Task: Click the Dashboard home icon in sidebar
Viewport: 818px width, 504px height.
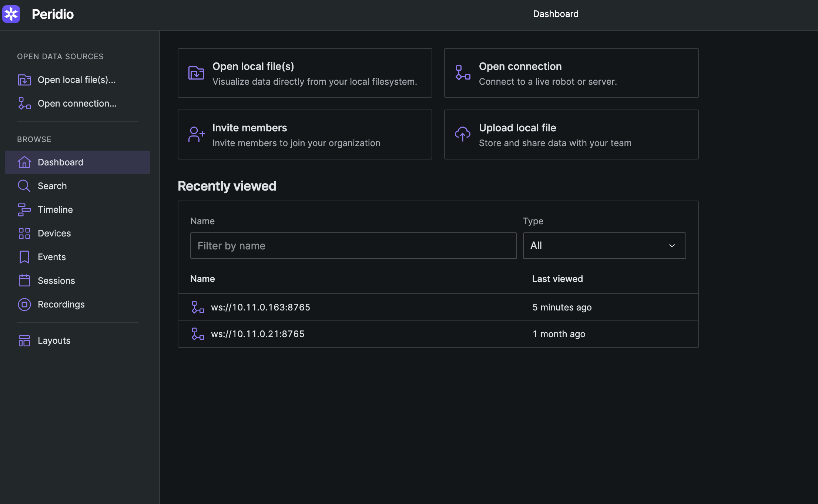Action: click(24, 162)
